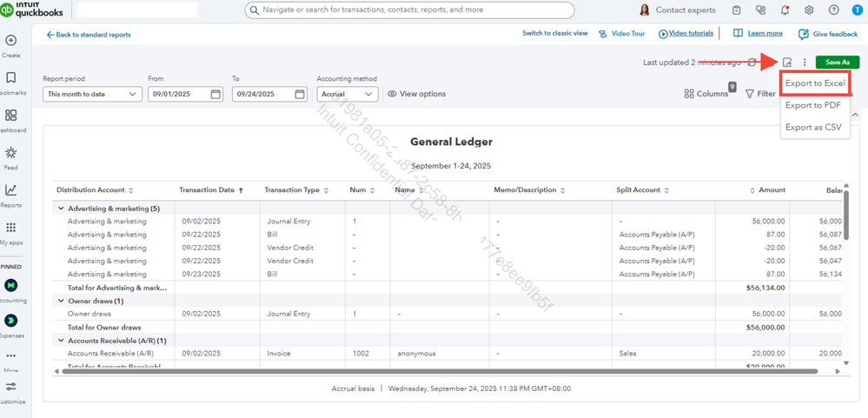
Task: Click the green Save As button
Action: point(837,63)
